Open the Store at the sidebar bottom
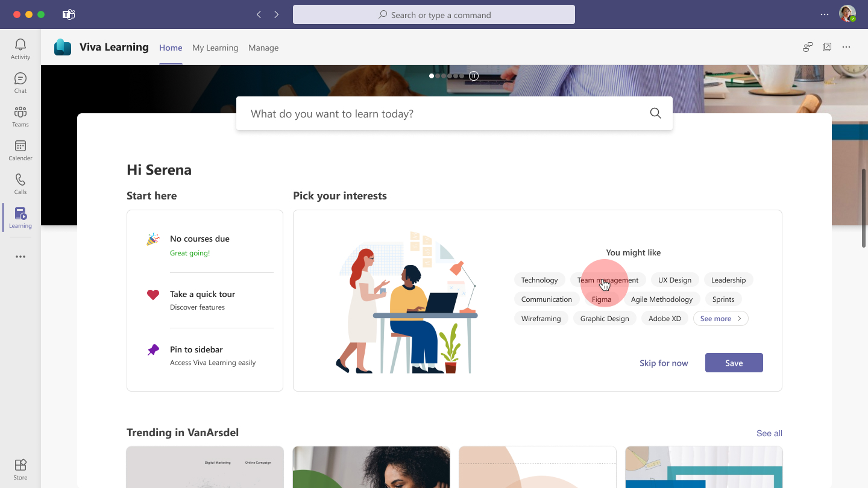This screenshot has width=868, height=488. 20,469
